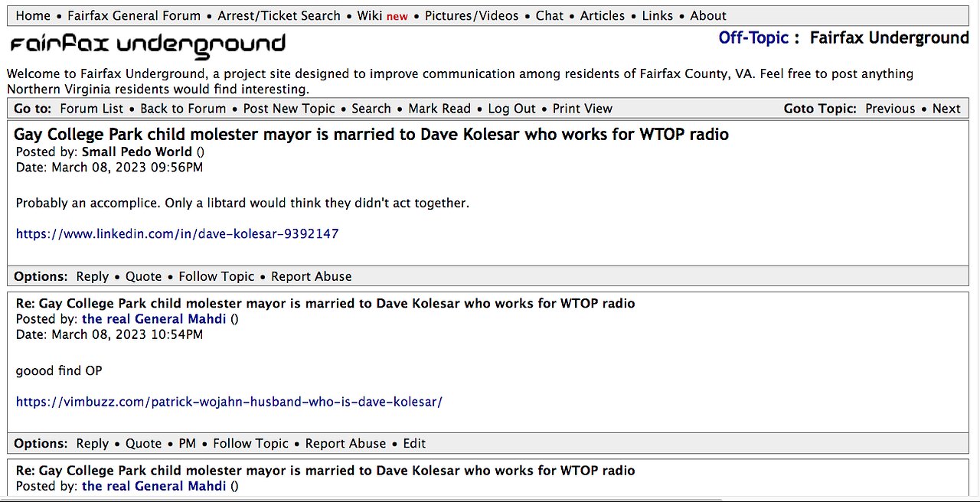Screen dimensions: 980x502
Task: Select the 'Welcome to Fairfax Underground' paragraph
Action: click(459, 81)
